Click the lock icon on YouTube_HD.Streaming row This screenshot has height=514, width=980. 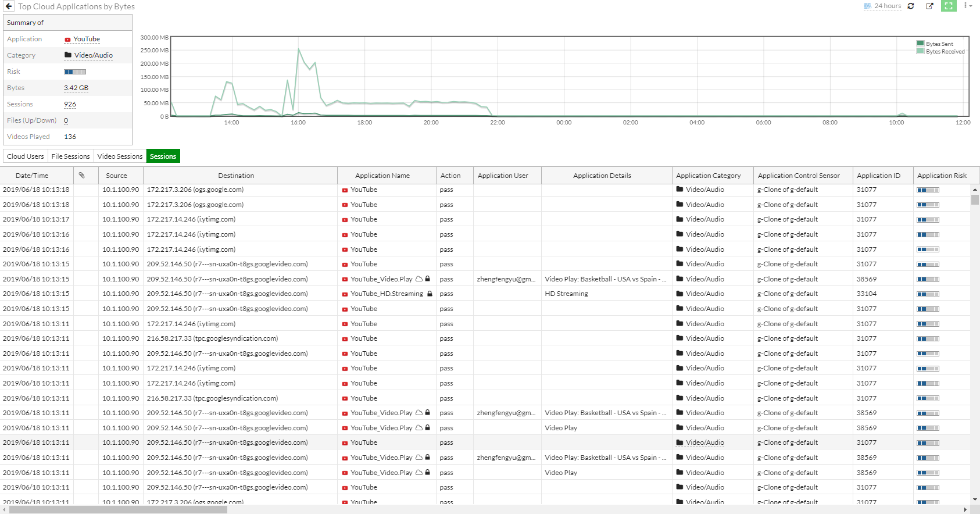[430, 294]
